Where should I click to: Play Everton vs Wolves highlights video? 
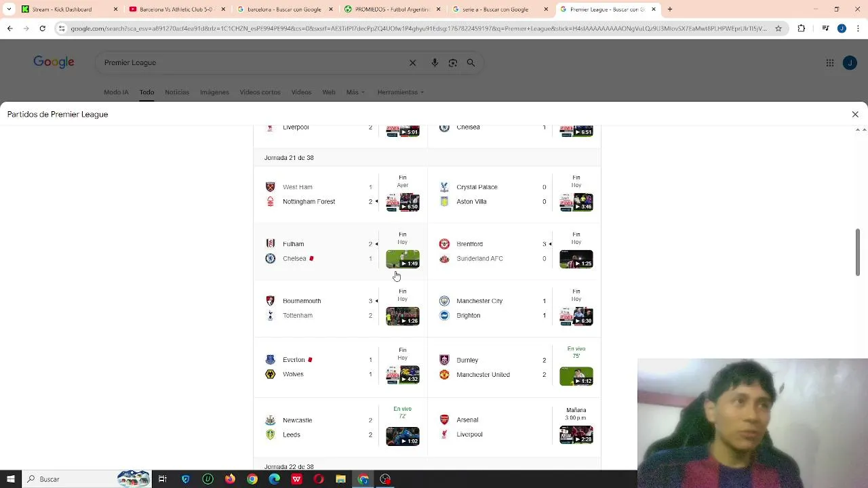403,375
